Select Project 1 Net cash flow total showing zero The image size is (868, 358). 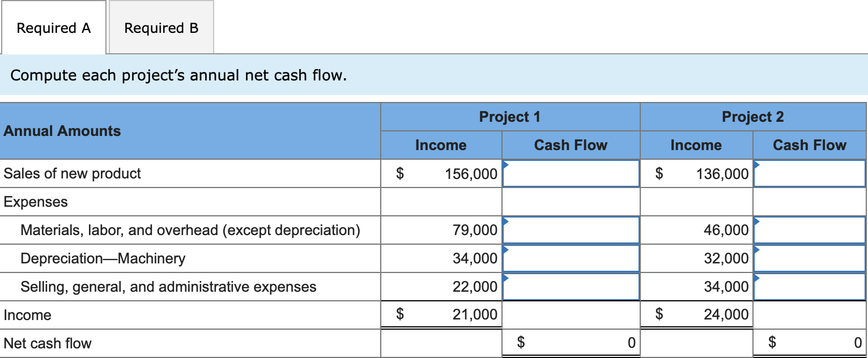(571, 343)
